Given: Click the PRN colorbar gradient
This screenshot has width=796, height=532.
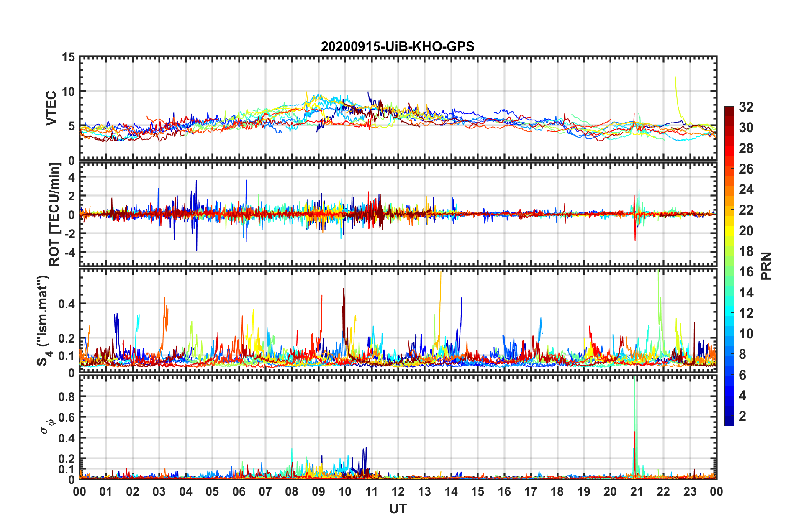Looking at the screenshot, I should tap(729, 266).
